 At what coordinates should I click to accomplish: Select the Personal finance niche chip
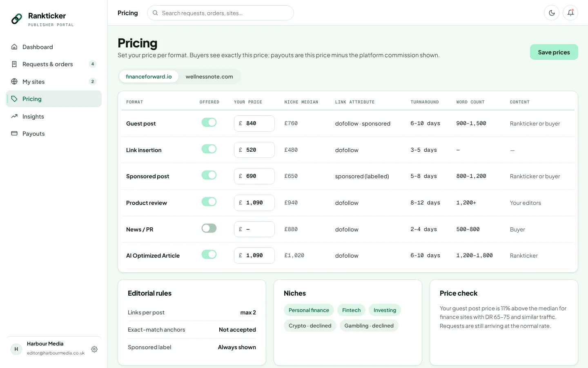click(309, 310)
